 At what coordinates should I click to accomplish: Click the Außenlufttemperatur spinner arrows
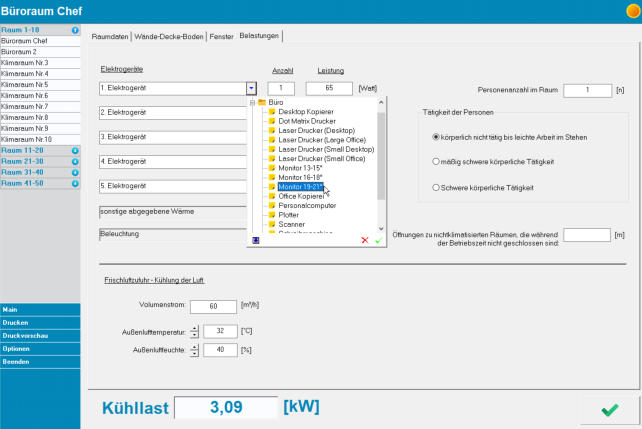pos(194,331)
